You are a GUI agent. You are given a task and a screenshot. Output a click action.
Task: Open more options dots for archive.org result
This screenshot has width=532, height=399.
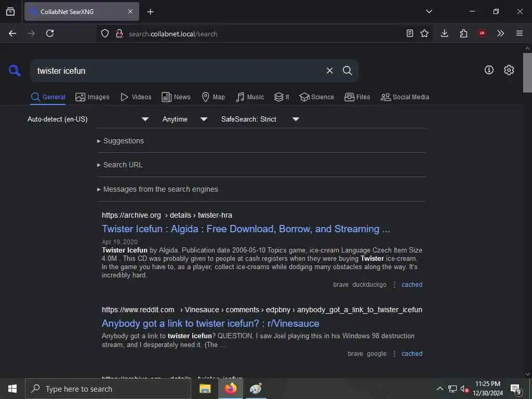(x=394, y=285)
